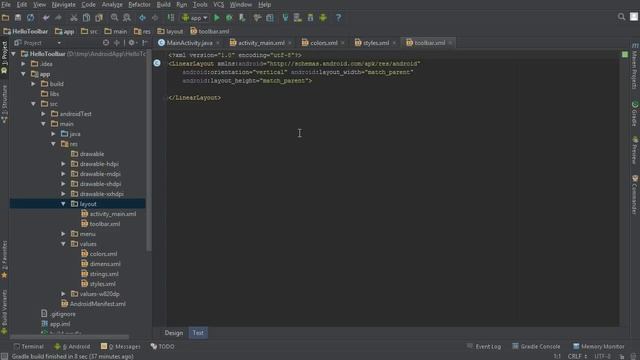Open the Refactor menu
The image size is (640, 360).
tap(139, 4)
